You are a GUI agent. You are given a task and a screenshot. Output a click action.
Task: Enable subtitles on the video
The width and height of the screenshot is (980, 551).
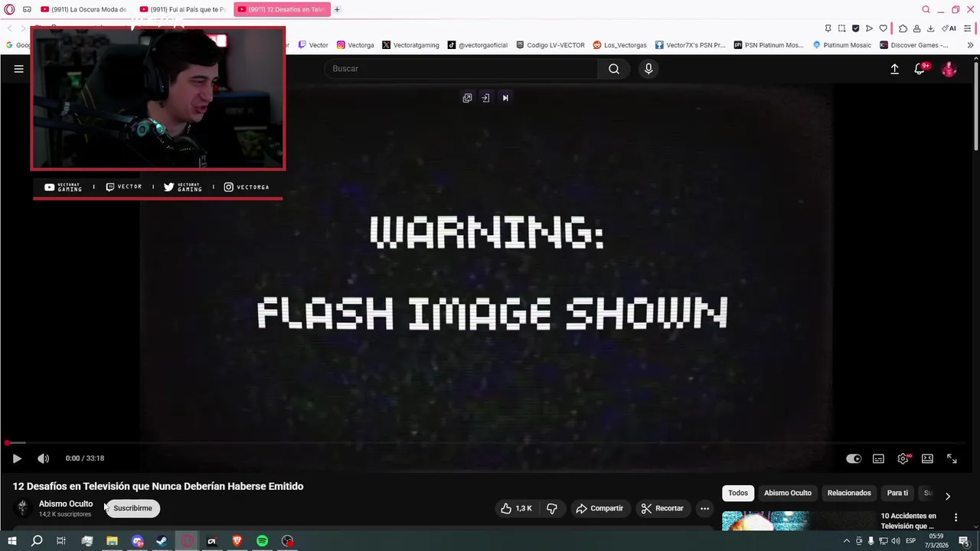878,458
